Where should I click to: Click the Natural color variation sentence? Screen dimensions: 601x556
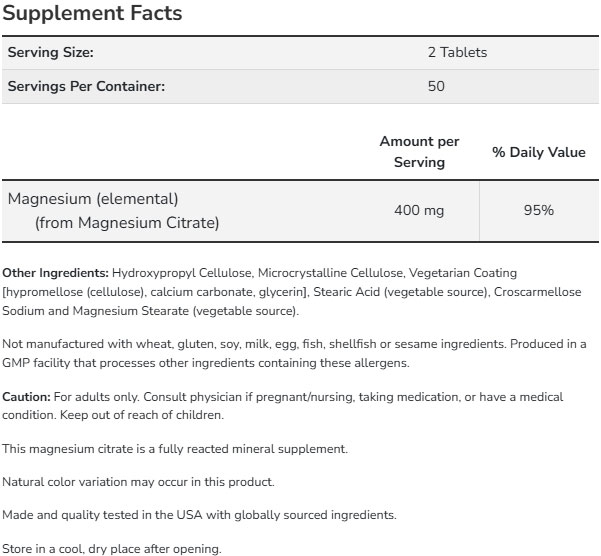click(138, 482)
